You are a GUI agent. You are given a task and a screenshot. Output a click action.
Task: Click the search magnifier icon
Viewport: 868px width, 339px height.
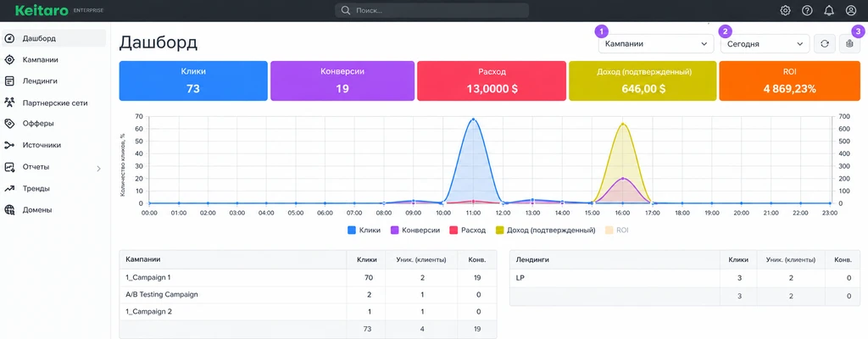pyautogui.click(x=346, y=10)
